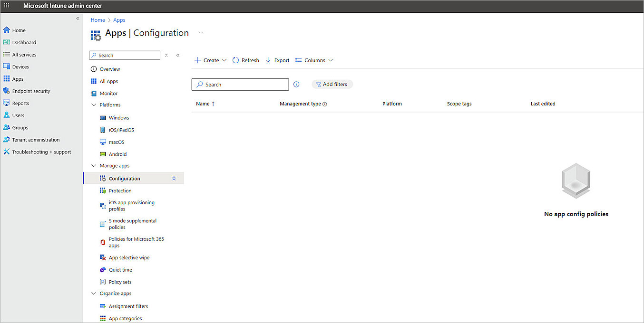Image resolution: width=644 pixels, height=323 pixels.
Task: Open the Columns dropdown
Action: [x=314, y=60]
